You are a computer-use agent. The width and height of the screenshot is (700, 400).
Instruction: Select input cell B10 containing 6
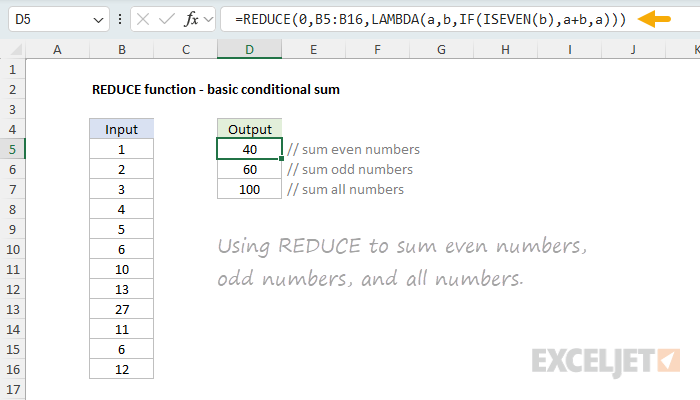[x=121, y=249]
